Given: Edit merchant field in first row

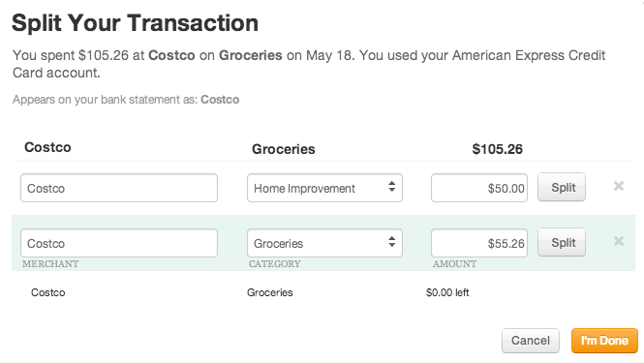Looking at the screenshot, I should coord(119,188).
